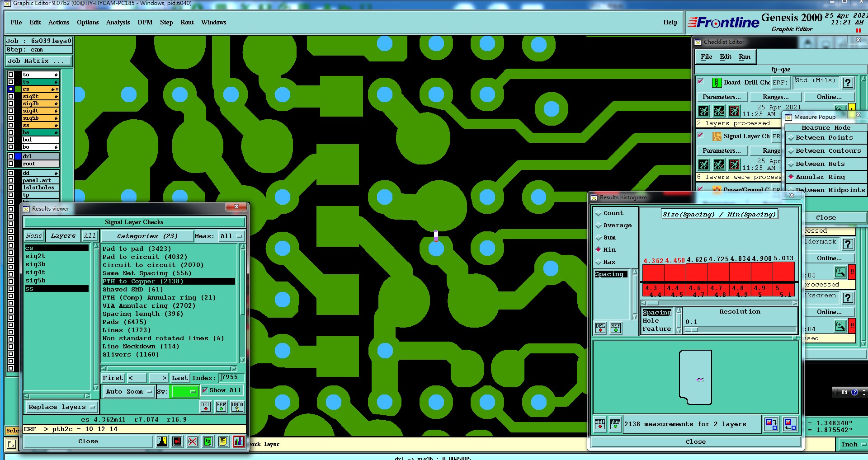Image resolution: width=868 pixels, height=460 pixels.
Task: Open the Inch units dropdown
Action: pos(852,445)
